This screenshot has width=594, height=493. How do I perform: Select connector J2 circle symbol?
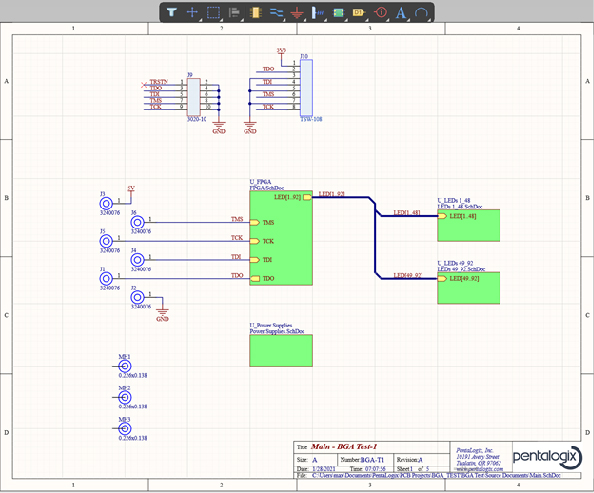pyautogui.click(x=138, y=297)
